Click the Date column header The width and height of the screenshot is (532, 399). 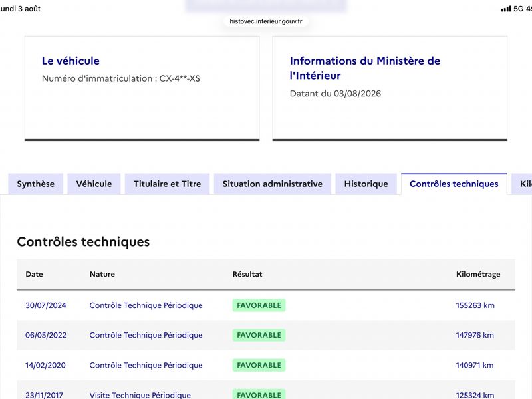tap(35, 274)
